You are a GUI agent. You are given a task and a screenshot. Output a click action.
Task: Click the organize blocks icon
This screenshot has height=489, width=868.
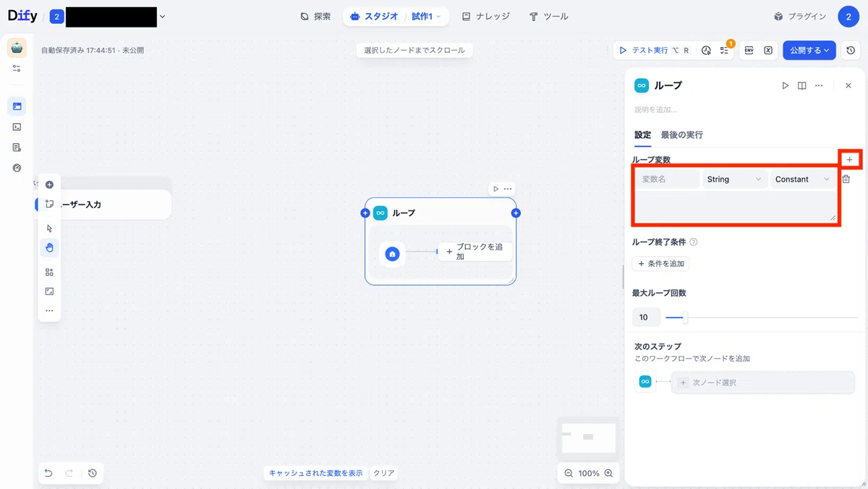tap(49, 272)
